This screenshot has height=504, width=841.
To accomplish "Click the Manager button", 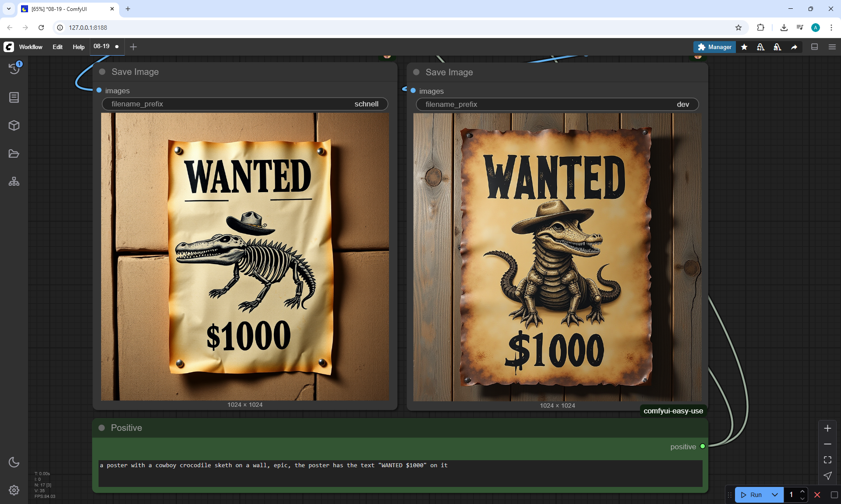I will coord(714,47).
